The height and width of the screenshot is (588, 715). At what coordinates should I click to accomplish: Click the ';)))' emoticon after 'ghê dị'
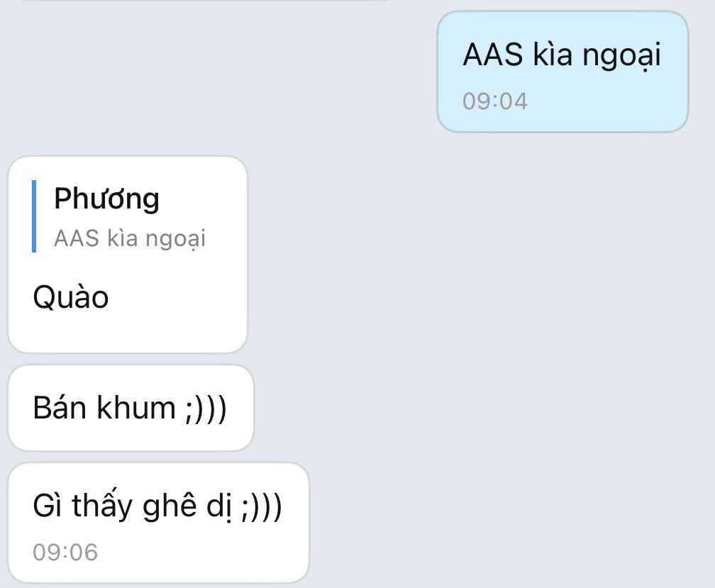pyautogui.click(x=262, y=506)
